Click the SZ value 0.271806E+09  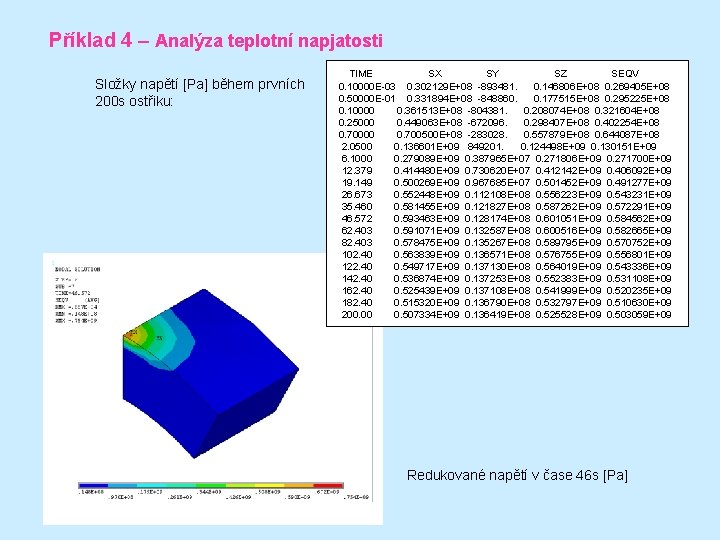[x=568, y=158]
